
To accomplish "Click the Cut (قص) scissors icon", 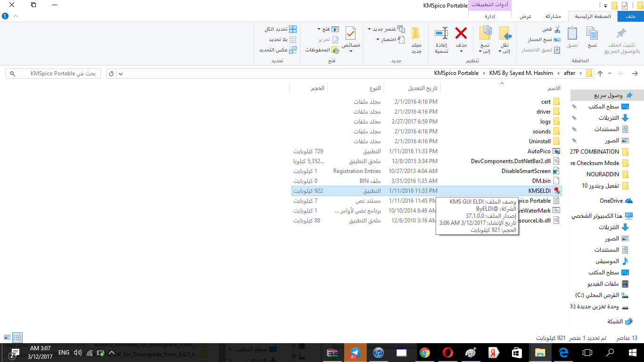I will point(557,29).
